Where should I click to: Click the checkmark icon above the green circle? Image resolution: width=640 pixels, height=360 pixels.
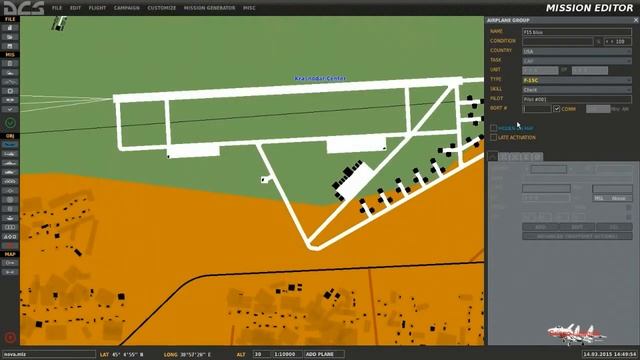[10, 109]
